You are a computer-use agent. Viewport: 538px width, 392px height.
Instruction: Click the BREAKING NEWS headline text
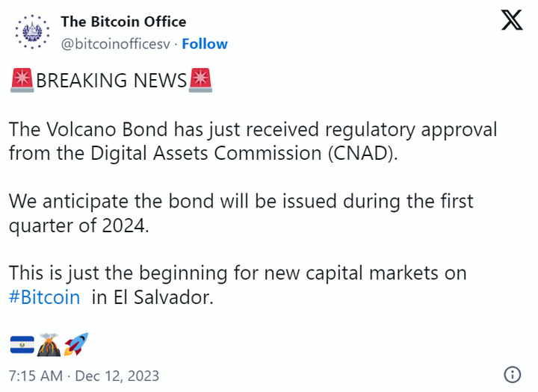tap(111, 81)
